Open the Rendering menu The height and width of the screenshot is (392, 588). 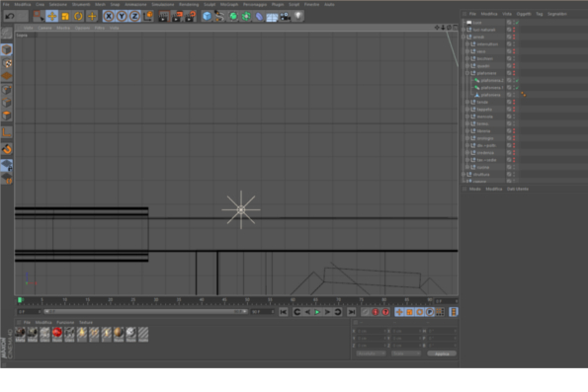pyautogui.click(x=189, y=5)
